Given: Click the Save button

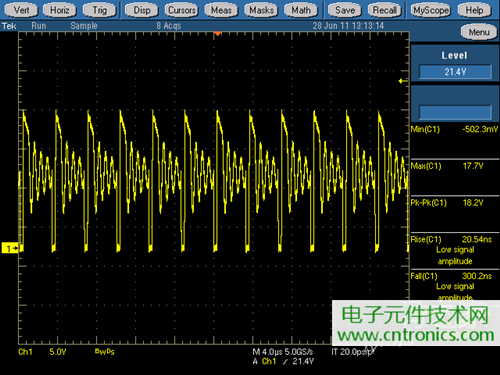Looking at the screenshot, I should point(345,10).
